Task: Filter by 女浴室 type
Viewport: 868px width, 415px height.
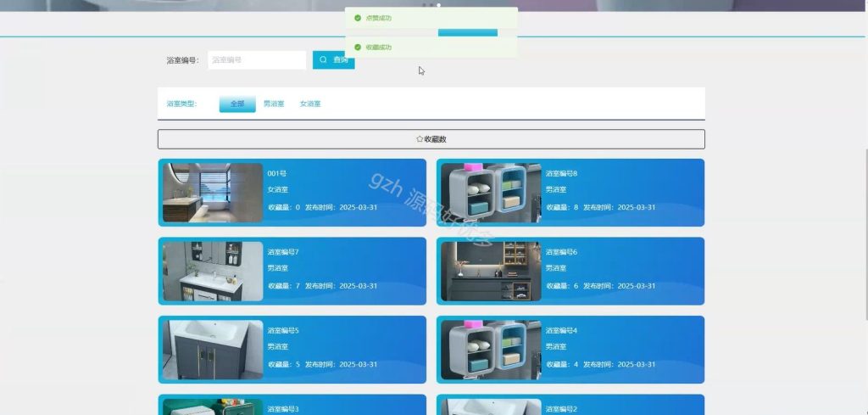Action: (x=310, y=104)
